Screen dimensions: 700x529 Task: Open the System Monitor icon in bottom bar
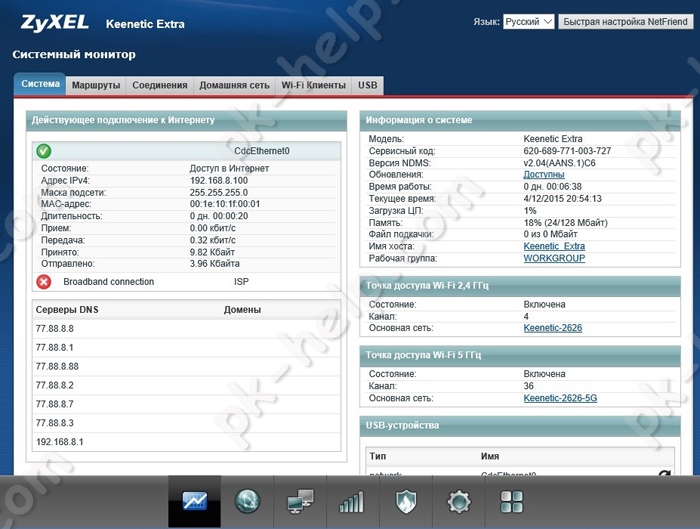[x=194, y=501]
